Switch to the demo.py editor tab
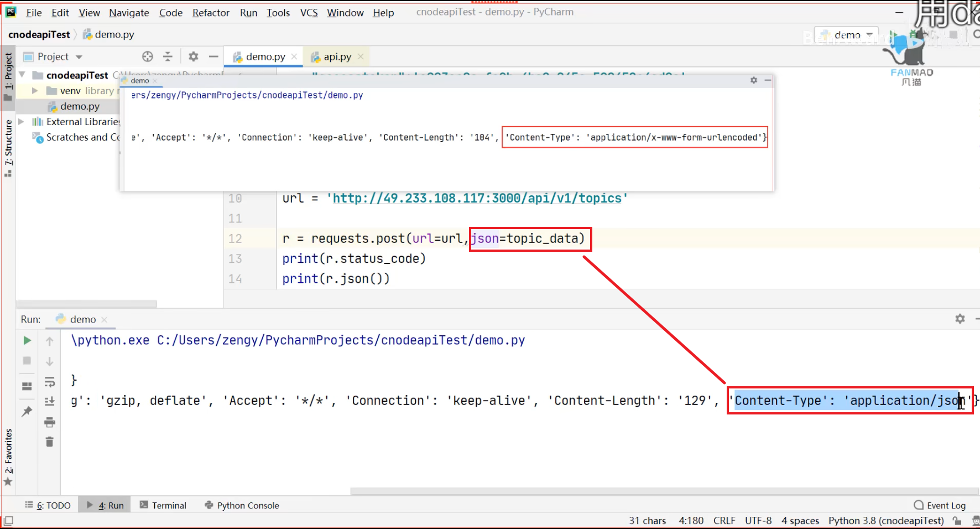Image resolution: width=980 pixels, height=529 pixels. tap(265, 56)
